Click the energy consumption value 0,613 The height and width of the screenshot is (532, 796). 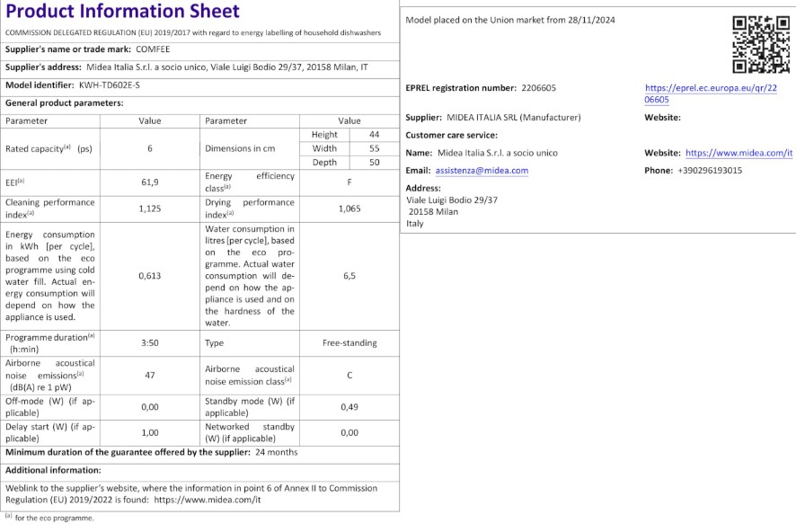150,276
